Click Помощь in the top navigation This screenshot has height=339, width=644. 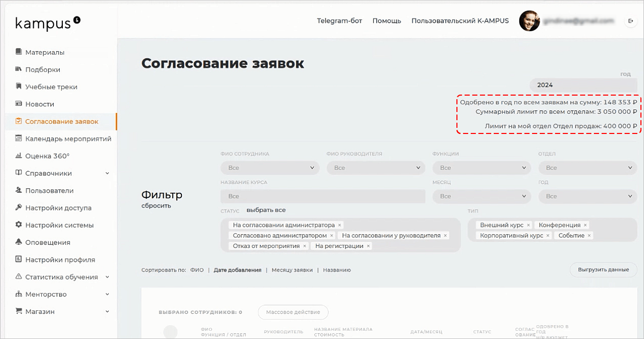pos(387,21)
